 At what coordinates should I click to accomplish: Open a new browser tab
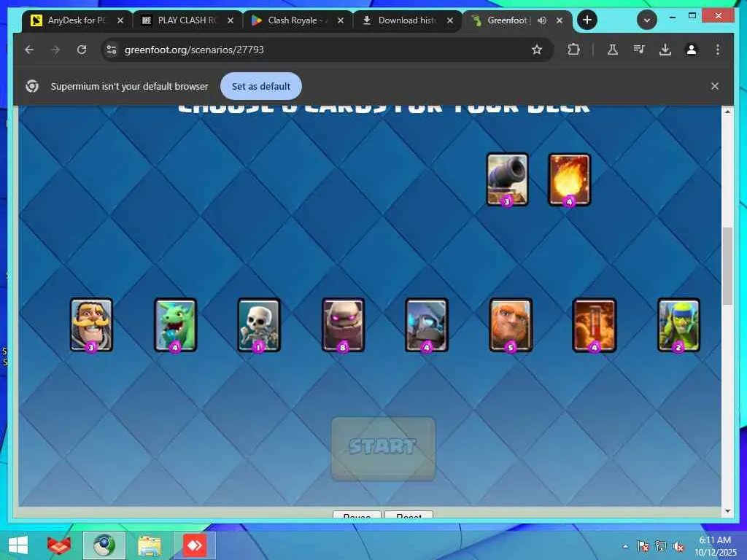(x=587, y=20)
